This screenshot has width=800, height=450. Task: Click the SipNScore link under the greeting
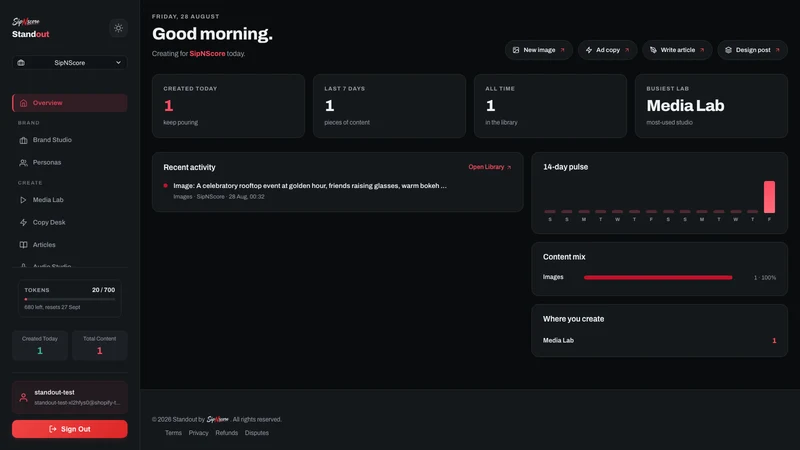click(207, 54)
